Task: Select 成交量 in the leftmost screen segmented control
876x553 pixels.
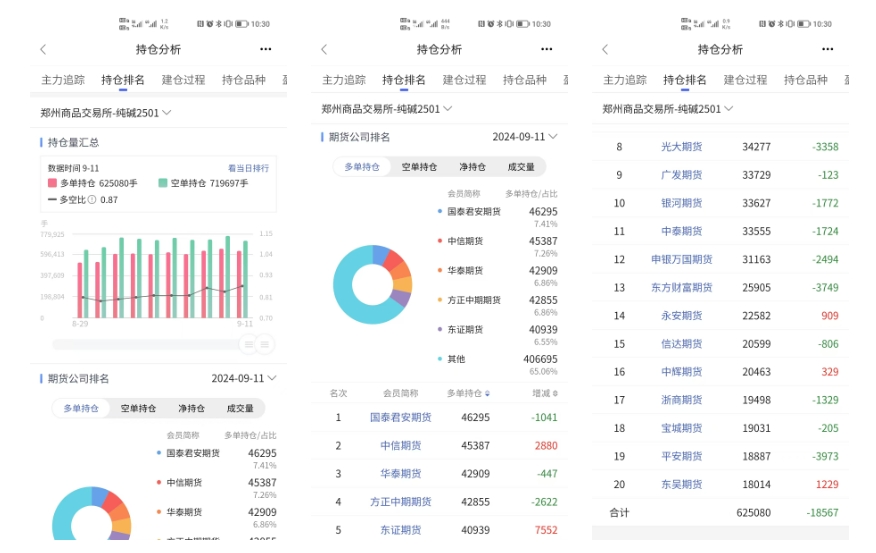Action: (240, 408)
